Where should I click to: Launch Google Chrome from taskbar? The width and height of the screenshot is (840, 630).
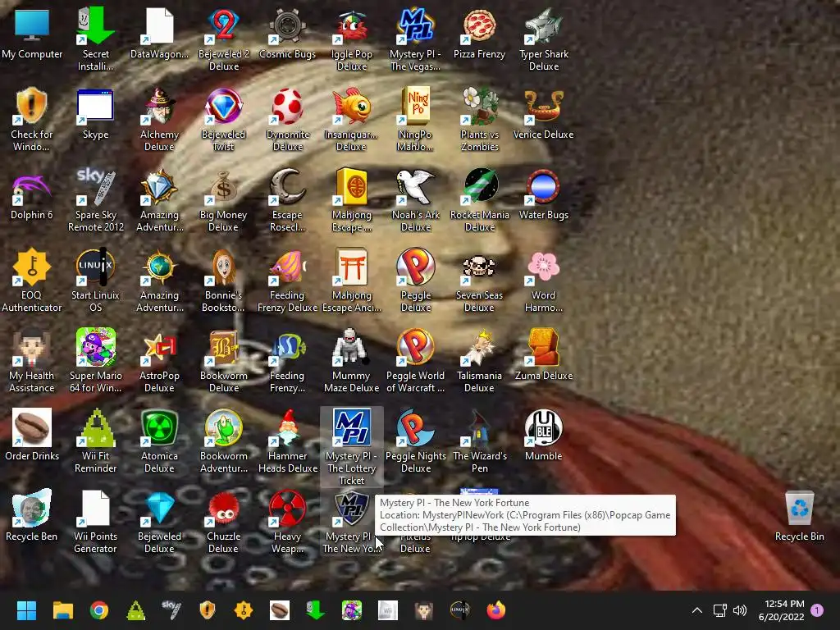point(99,610)
